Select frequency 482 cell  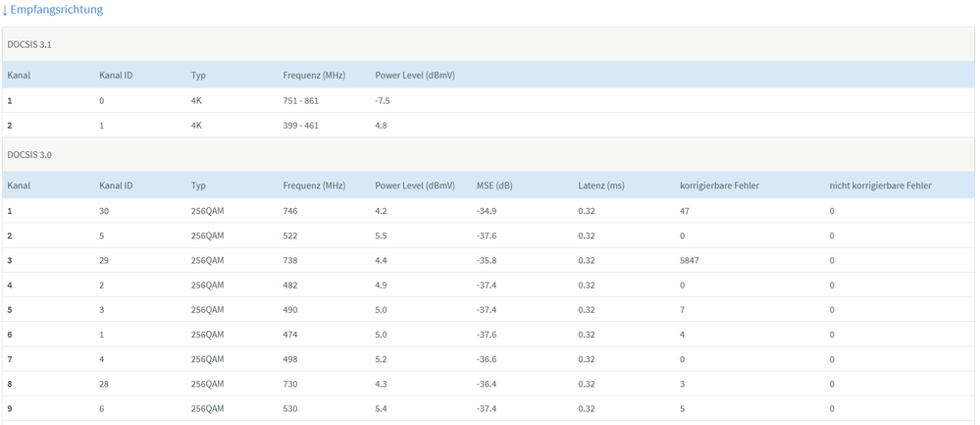pyautogui.click(x=290, y=285)
